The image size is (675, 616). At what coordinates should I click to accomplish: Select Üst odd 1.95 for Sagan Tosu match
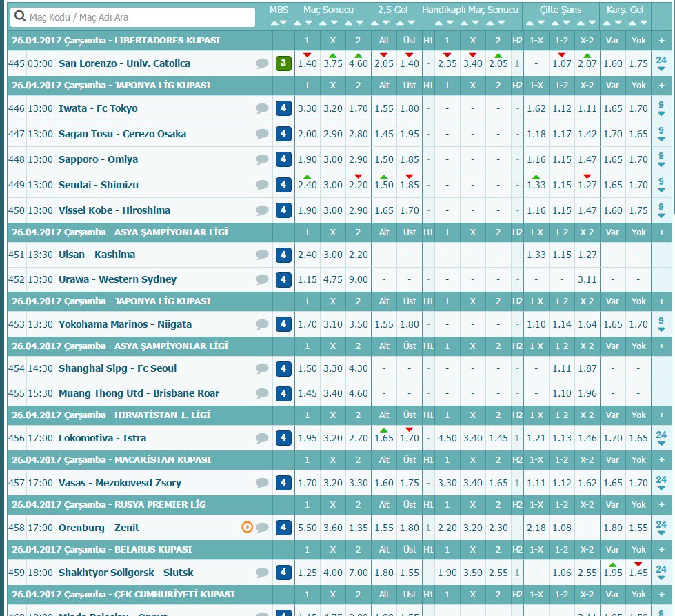[410, 134]
